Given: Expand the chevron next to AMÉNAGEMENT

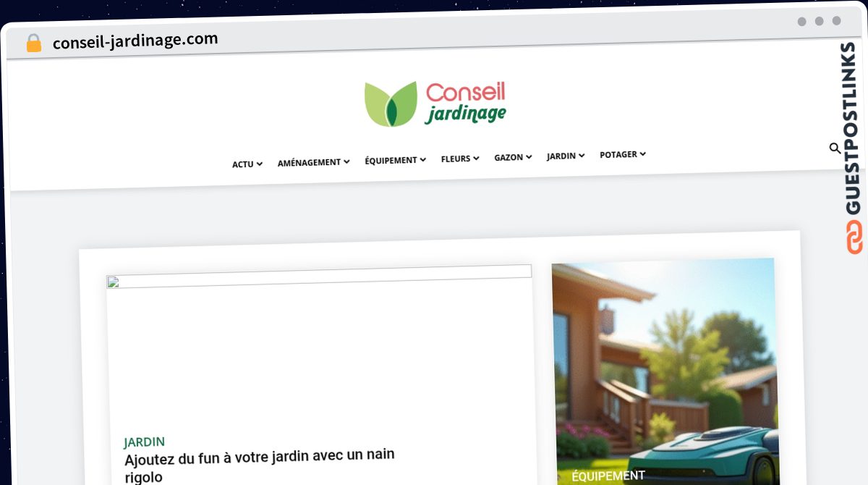Looking at the screenshot, I should pos(346,162).
